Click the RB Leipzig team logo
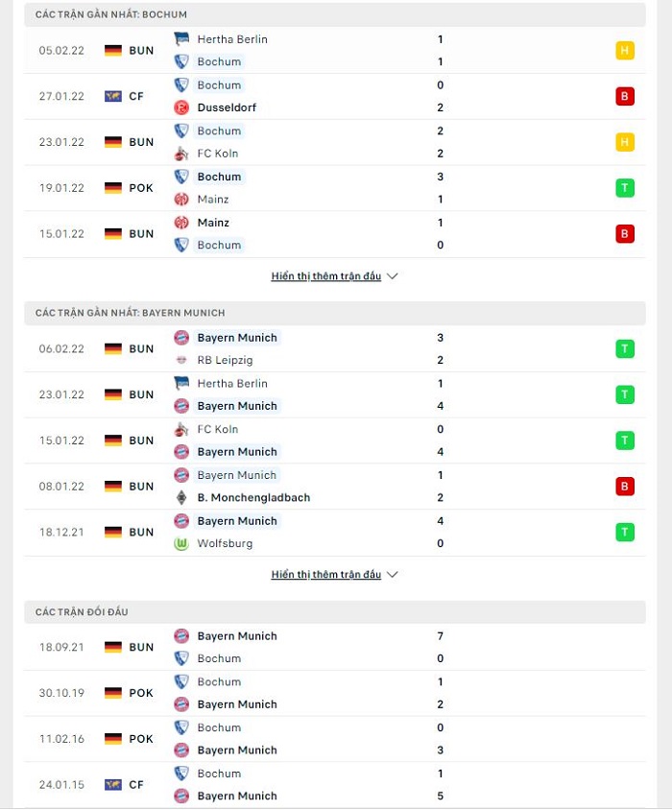 (x=181, y=360)
